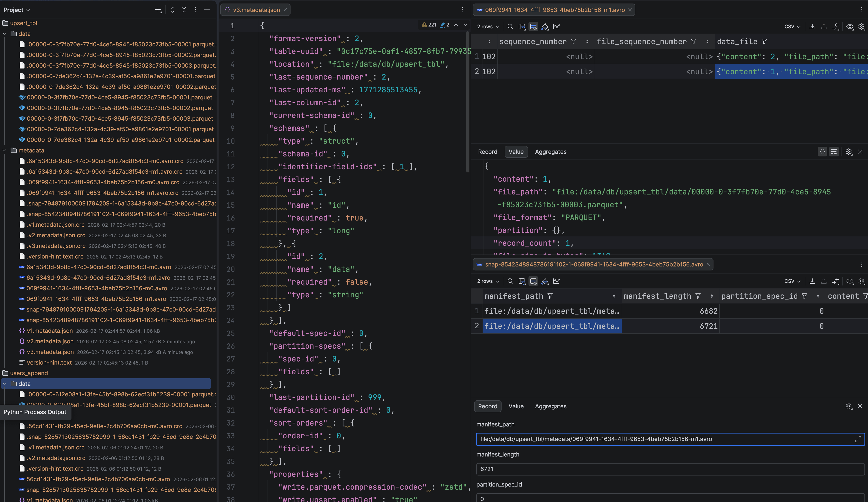The width and height of the screenshot is (868, 502).
Task: Select the Value tab in the lower snap panel
Action: pyautogui.click(x=516, y=406)
